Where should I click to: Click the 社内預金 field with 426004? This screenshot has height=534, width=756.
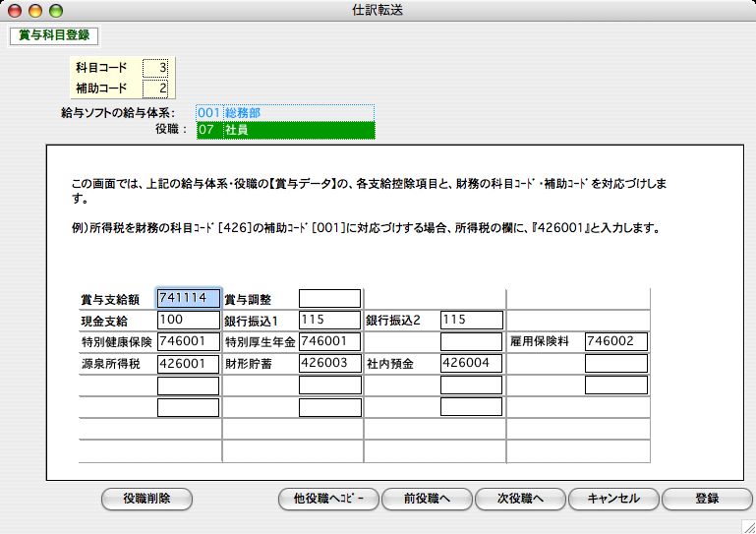click(471, 363)
